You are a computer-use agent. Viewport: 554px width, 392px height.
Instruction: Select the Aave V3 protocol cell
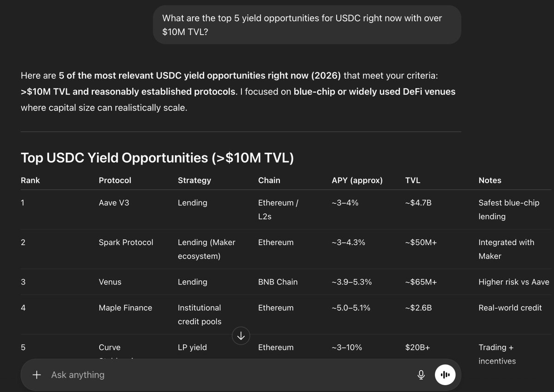tap(114, 203)
